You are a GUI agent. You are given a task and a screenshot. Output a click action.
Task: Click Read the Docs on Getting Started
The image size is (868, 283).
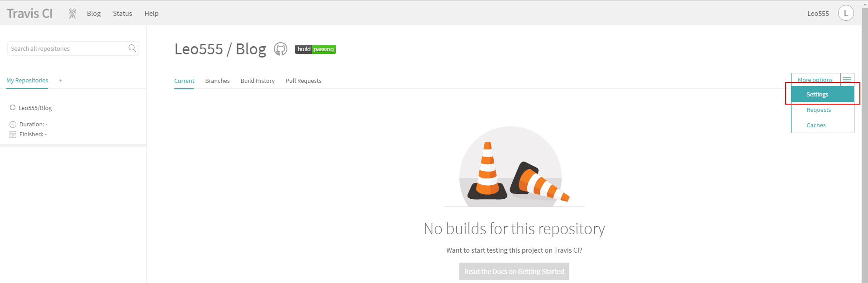[514, 272]
